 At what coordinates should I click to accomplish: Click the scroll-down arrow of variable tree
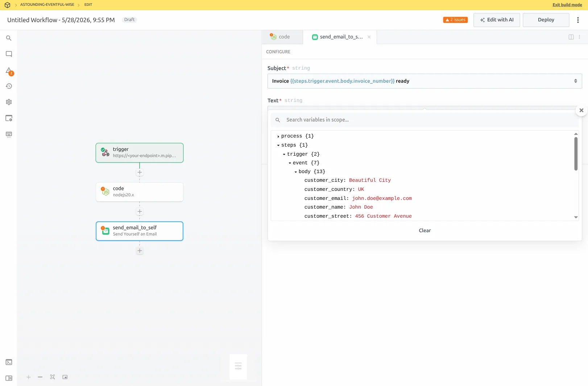(576, 217)
